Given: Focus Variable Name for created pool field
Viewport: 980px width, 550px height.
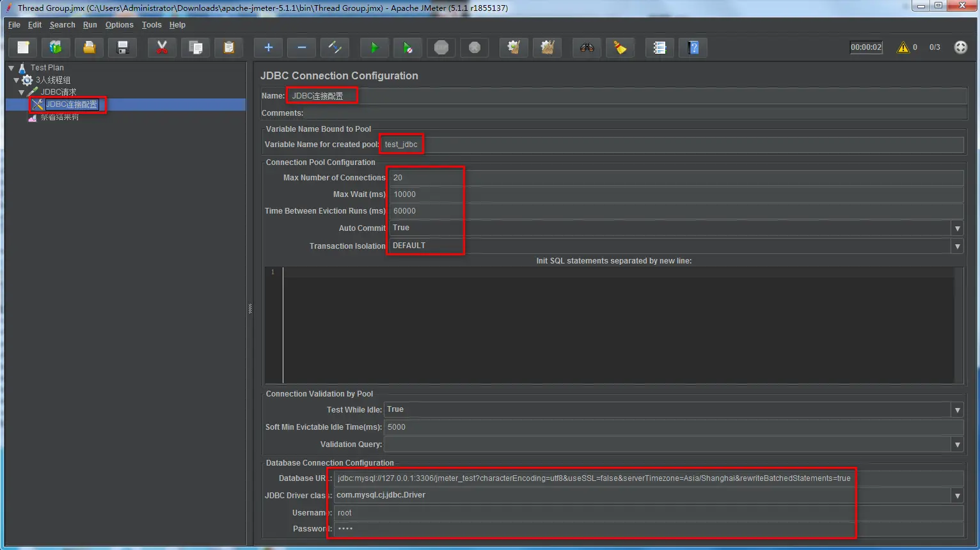Looking at the screenshot, I should pos(672,145).
